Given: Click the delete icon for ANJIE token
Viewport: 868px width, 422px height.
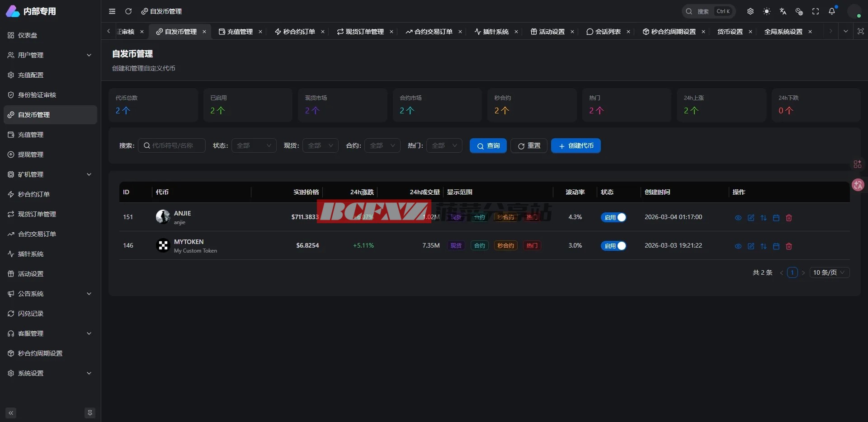Looking at the screenshot, I should pos(789,218).
